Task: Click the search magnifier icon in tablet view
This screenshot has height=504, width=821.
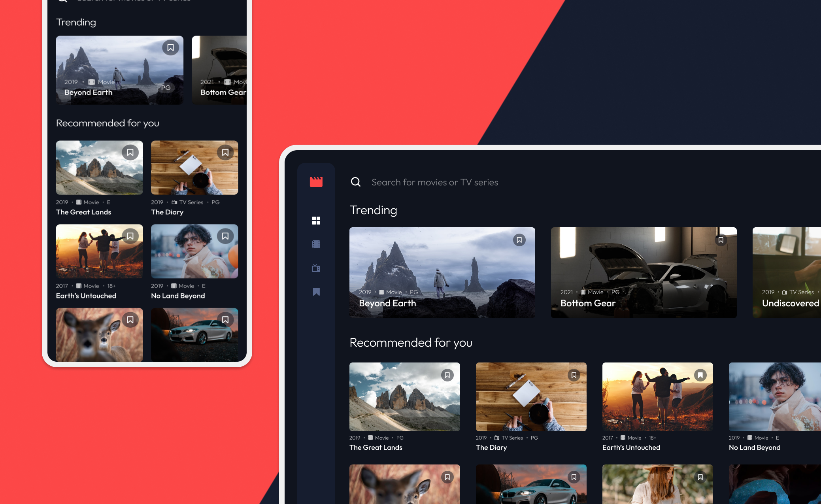Action: (x=356, y=182)
